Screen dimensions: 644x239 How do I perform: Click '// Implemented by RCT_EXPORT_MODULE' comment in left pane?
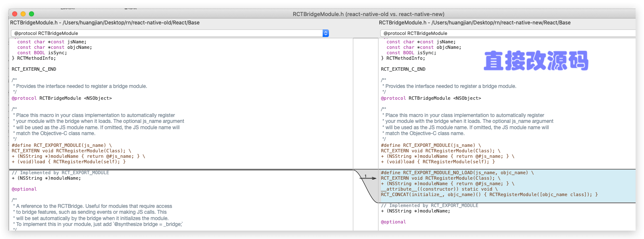point(60,173)
